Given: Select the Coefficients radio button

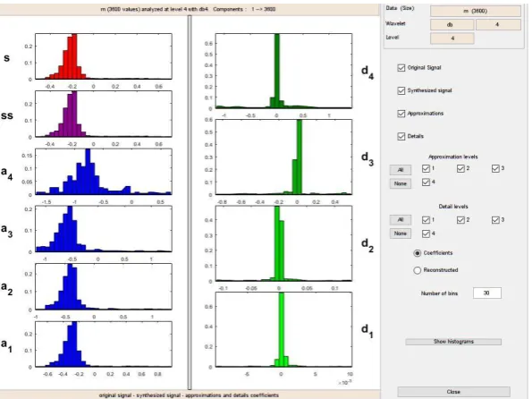Looking at the screenshot, I should coord(417,253).
